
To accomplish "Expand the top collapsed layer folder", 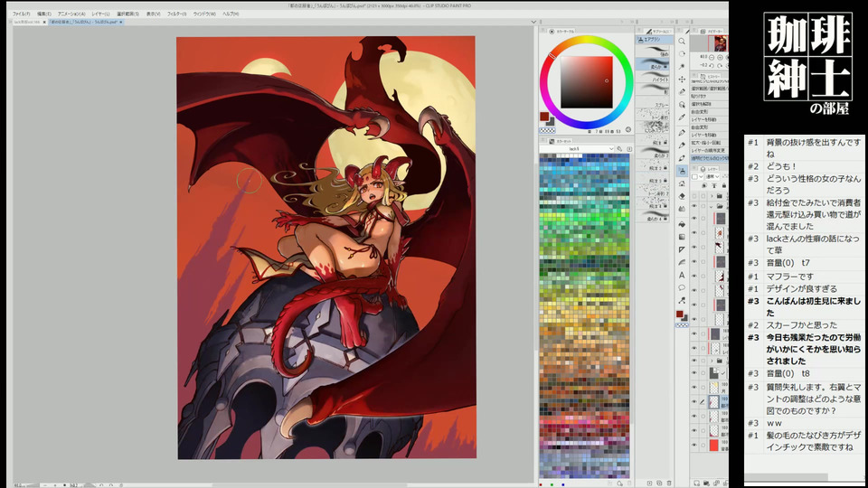I will click(x=712, y=196).
